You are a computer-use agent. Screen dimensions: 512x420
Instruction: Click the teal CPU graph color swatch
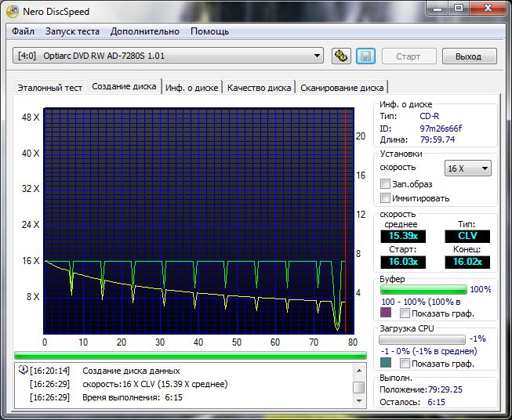tap(385, 364)
